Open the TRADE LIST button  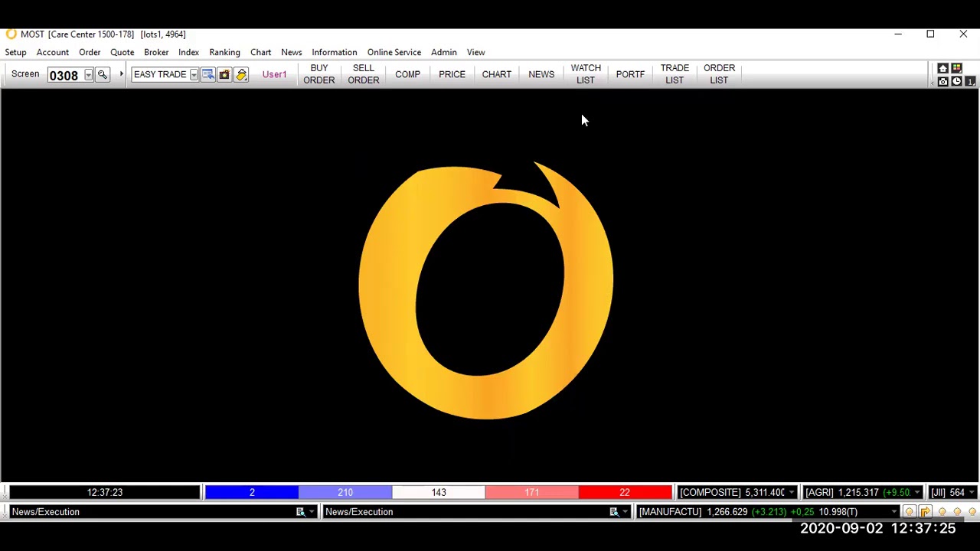pos(674,74)
